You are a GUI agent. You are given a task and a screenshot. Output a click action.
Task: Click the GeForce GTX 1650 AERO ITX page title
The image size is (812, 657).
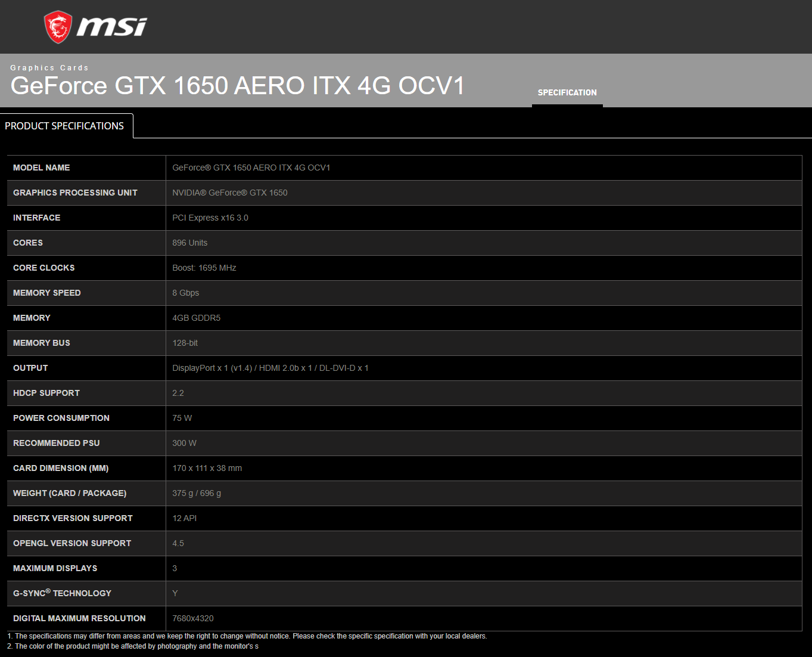tap(237, 86)
